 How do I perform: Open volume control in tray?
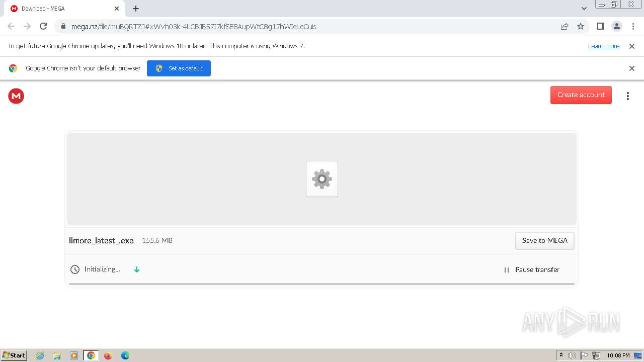(572, 355)
